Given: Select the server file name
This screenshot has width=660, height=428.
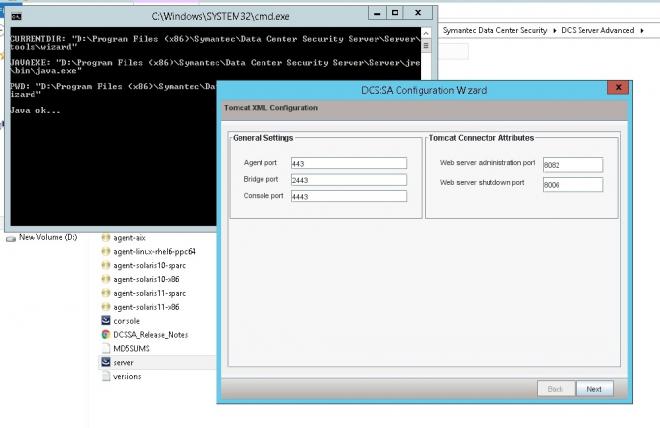Looking at the screenshot, I should coord(123,363).
